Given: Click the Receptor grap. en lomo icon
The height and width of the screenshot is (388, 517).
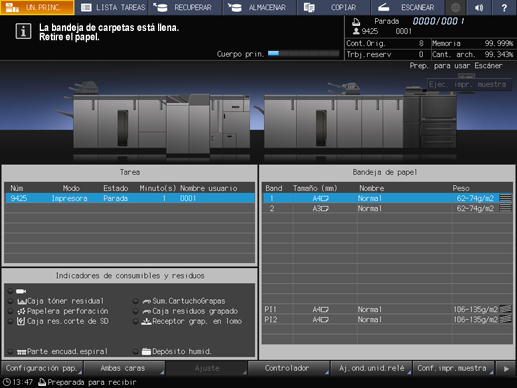Looking at the screenshot, I should point(146,321).
